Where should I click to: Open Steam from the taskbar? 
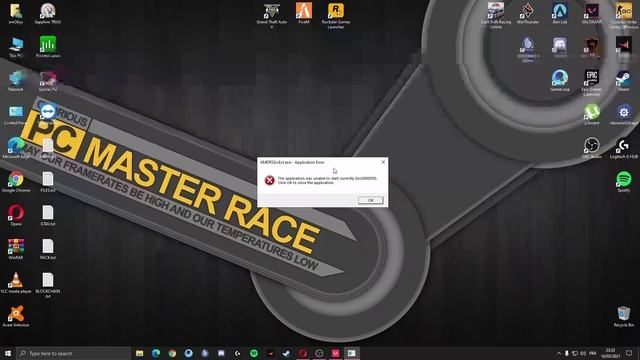click(x=287, y=353)
